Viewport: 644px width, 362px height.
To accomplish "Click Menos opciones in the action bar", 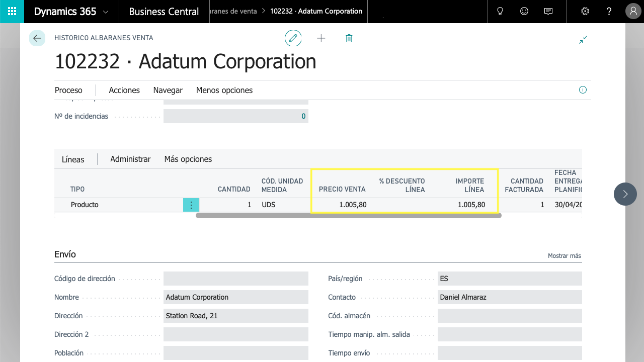I will pyautogui.click(x=224, y=90).
